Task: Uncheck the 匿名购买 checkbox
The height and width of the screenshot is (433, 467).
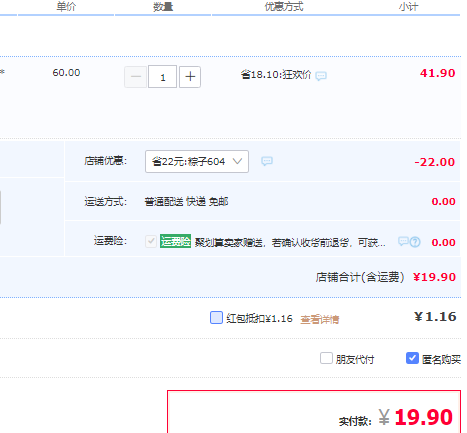Action: [x=412, y=358]
